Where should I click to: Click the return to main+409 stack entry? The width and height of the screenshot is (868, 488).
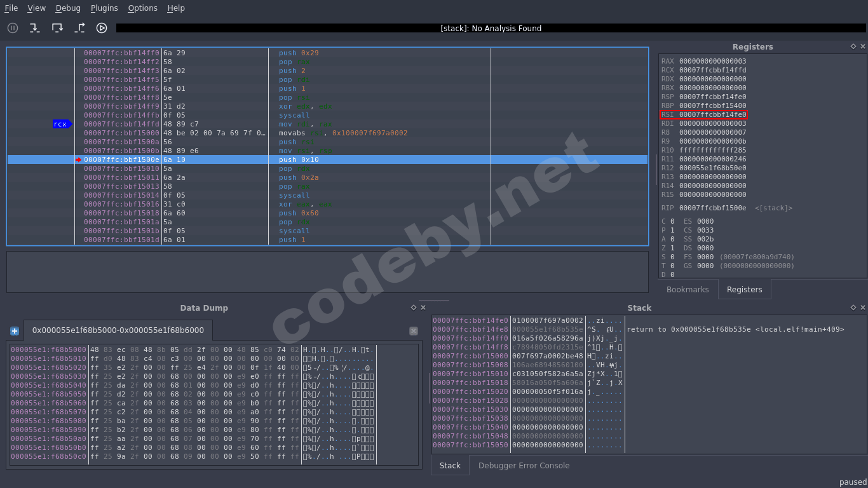coord(735,329)
